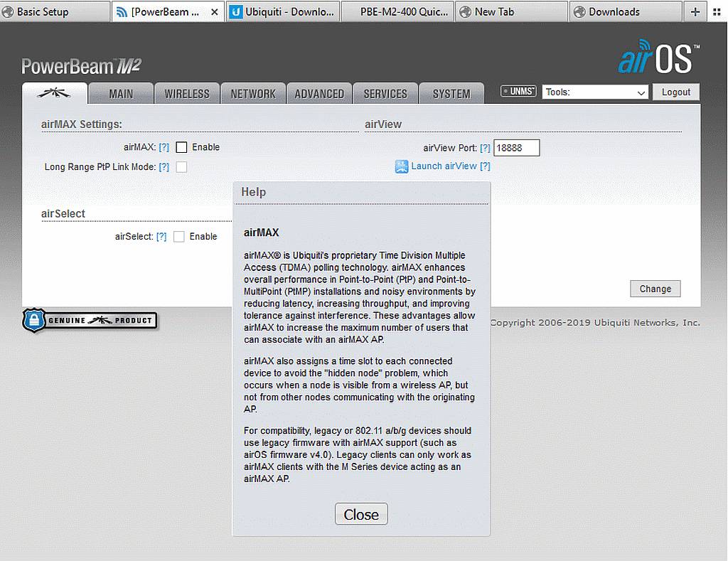Open Long Range PtP Link Mode help link
This screenshot has height=561, width=728.
(164, 166)
